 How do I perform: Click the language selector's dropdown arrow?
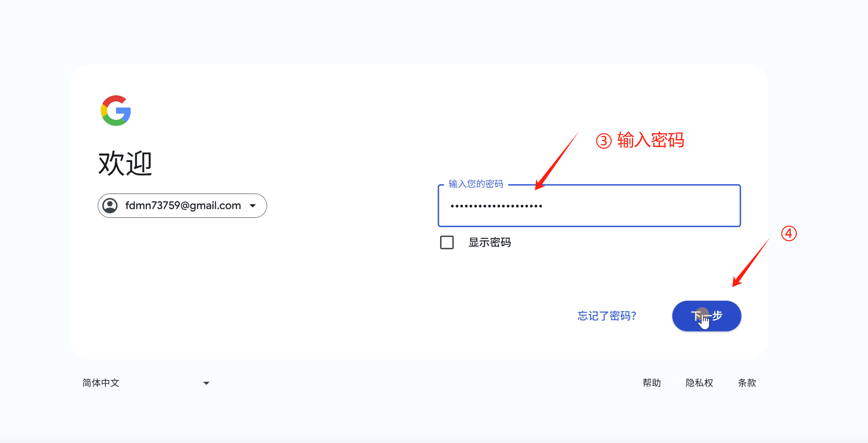[x=206, y=383]
